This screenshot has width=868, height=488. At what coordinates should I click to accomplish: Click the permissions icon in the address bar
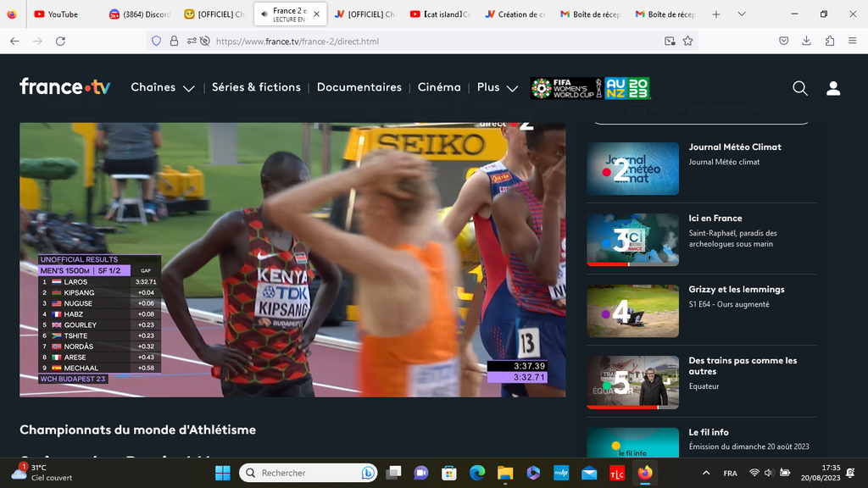coord(192,41)
